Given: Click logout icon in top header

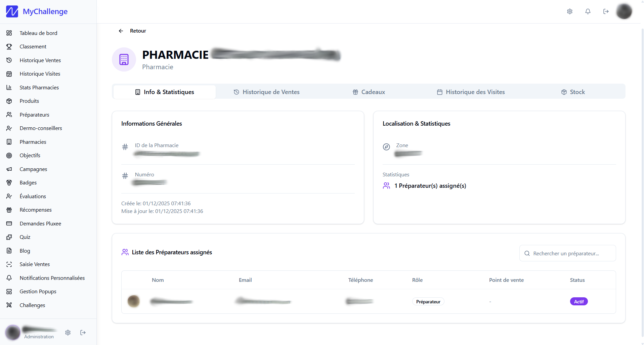Looking at the screenshot, I should coord(606,11).
